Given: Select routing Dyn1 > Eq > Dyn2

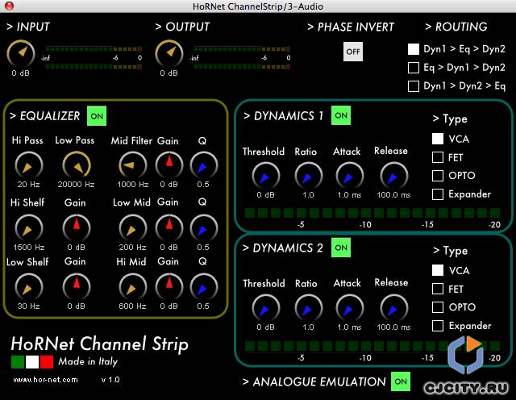Looking at the screenshot, I should pos(413,49).
